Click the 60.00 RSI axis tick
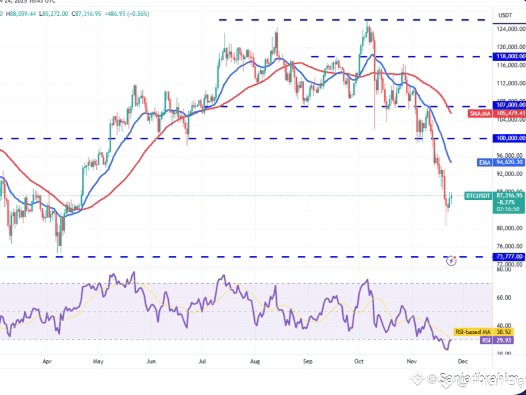 (504, 298)
